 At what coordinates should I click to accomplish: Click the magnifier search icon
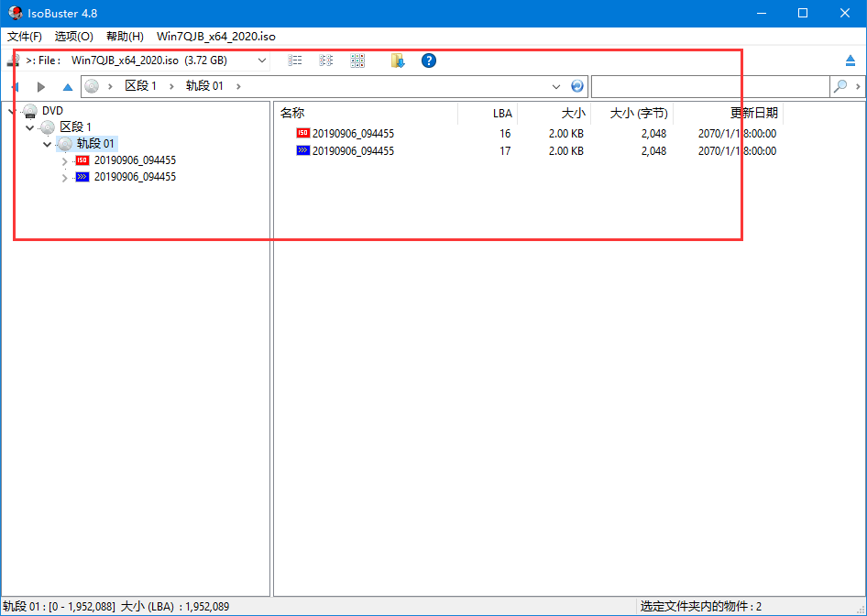[840, 86]
